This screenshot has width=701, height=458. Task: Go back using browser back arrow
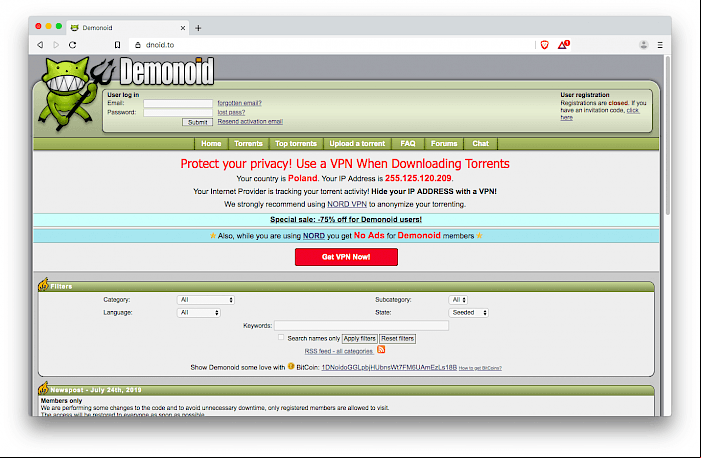[x=40, y=45]
